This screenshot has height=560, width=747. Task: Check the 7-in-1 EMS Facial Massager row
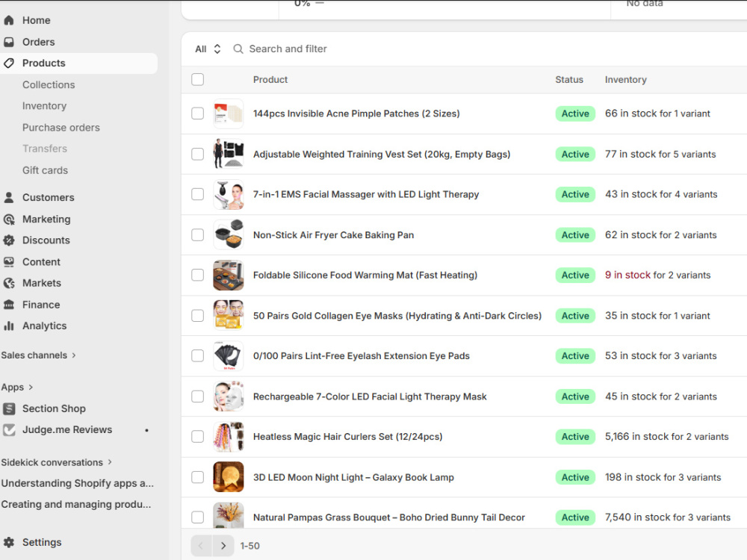(198, 194)
